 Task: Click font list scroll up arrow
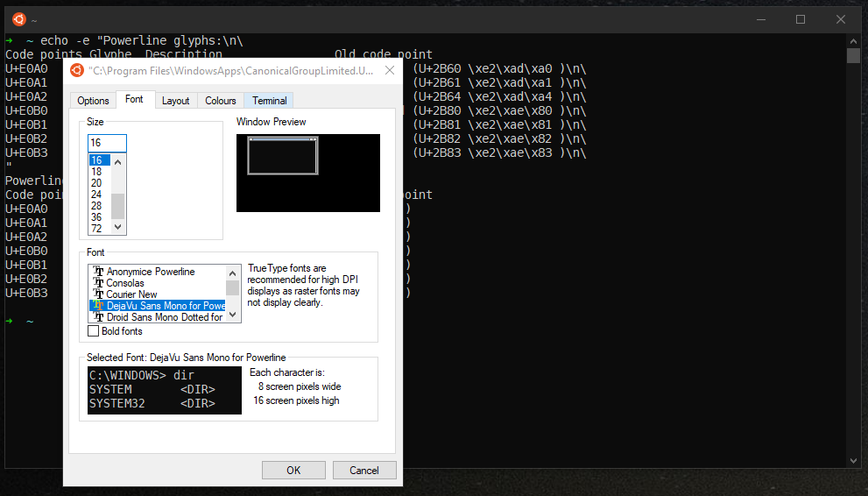tap(232, 273)
